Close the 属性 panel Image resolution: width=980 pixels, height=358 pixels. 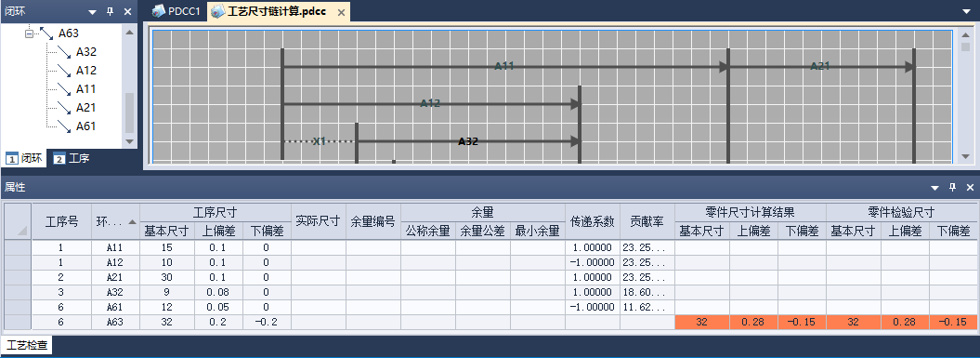pos(970,187)
